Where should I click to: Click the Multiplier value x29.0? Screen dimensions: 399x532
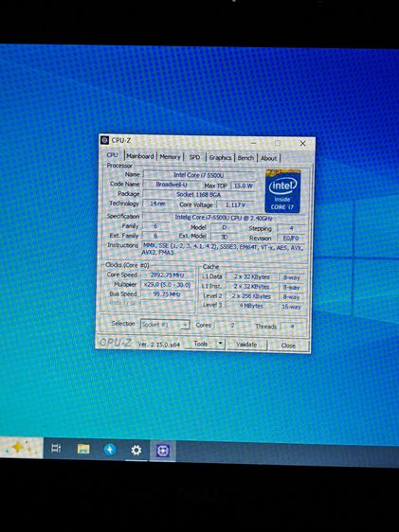click(x=167, y=285)
